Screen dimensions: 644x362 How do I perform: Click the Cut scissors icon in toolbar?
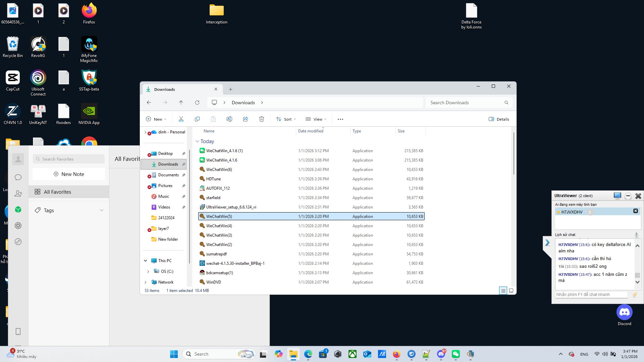click(x=181, y=119)
